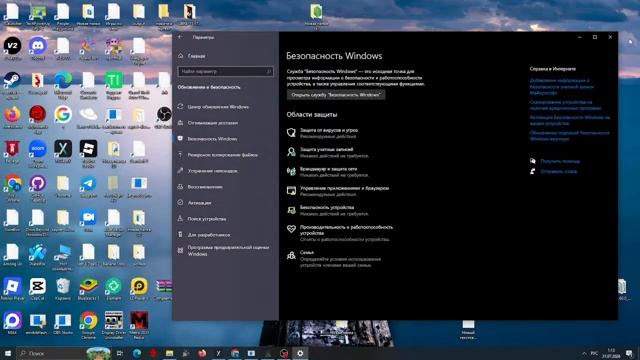Viewport: 640px width, 360px height.
Task: Open Firefox from the taskbar
Action: coord(202,353)
